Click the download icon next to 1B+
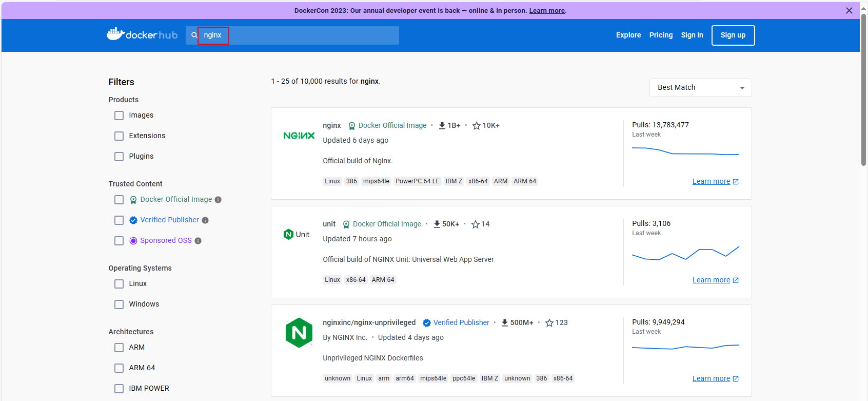This screenshot has height=401, width=868. (442, 125)
